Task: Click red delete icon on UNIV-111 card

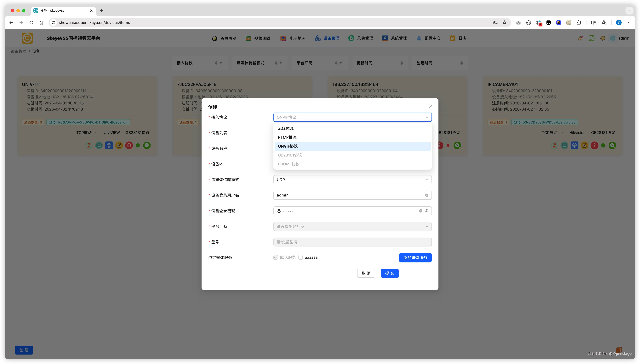Action: click(x=129, y=145)
